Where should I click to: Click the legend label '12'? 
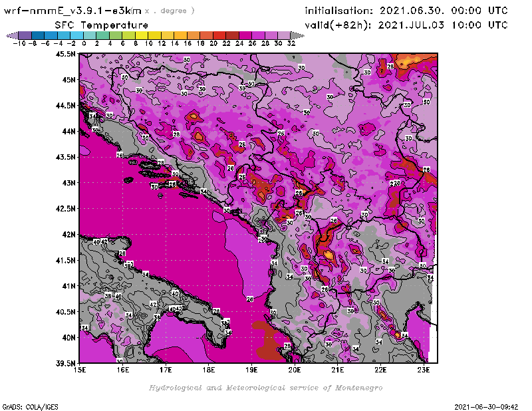click(x=162, y=43)
